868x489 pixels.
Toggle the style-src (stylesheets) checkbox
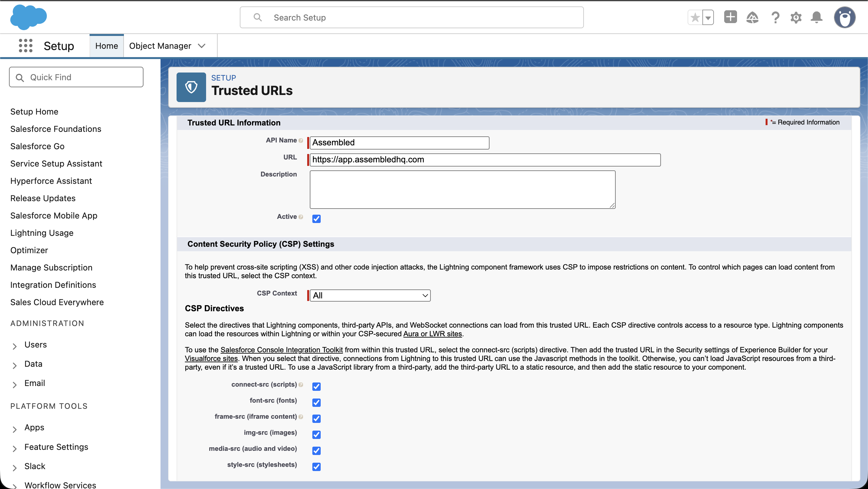[317, 467]
